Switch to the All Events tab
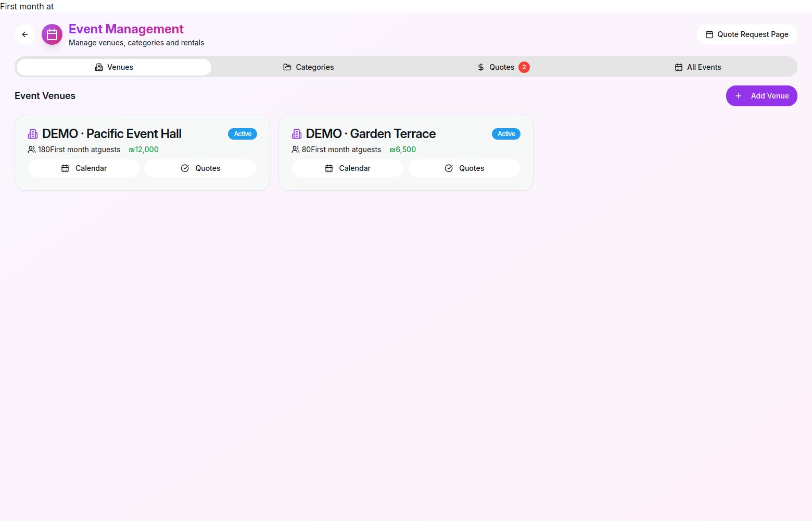The height and width of the screenshot is (521, 812). [698, 67]
